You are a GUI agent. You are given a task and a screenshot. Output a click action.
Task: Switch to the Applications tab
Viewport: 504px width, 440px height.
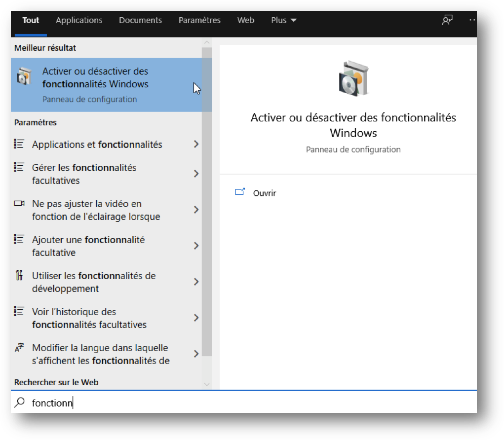coord(79,20)
